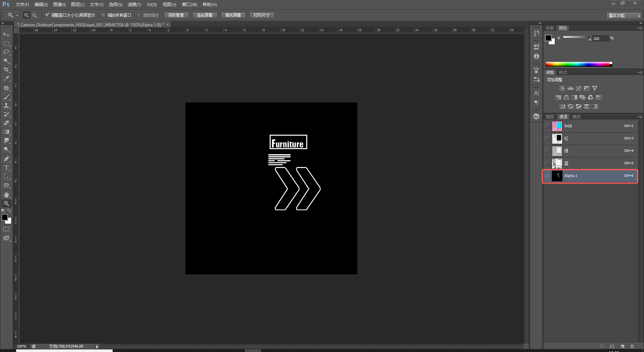
Task: Add a Photo Filter adjustment
Action: coord(583,97)
